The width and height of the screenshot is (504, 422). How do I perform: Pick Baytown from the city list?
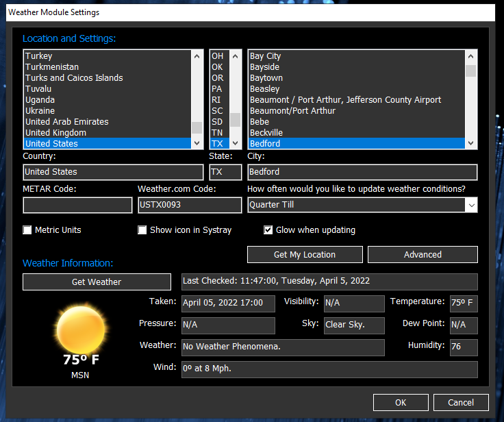tap(266, 78)
